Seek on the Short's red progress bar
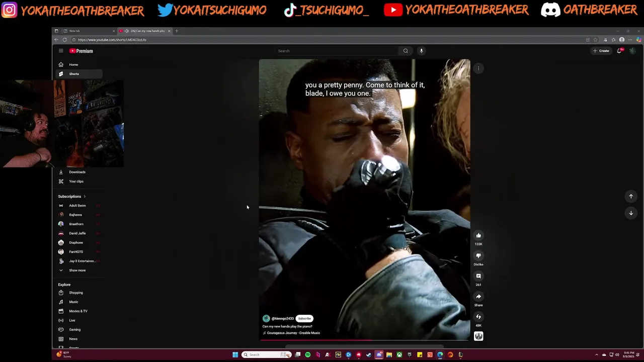The width and height of the screenshot is (644, 362). coord(365,340)
